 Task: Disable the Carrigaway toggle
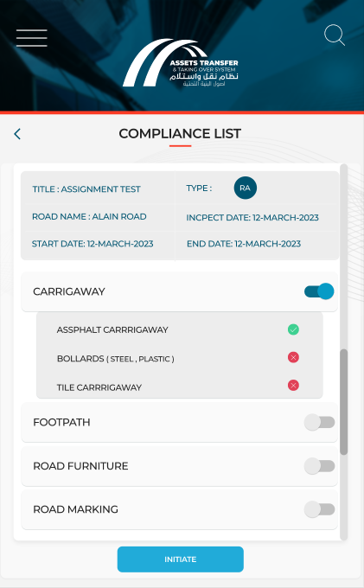(319, 291)
